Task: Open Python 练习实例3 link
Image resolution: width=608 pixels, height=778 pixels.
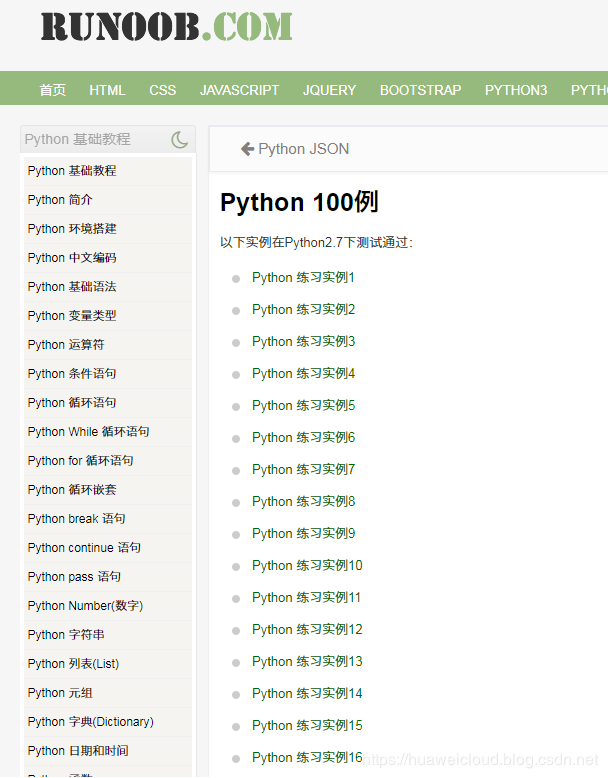Action: tap(304, 341)
